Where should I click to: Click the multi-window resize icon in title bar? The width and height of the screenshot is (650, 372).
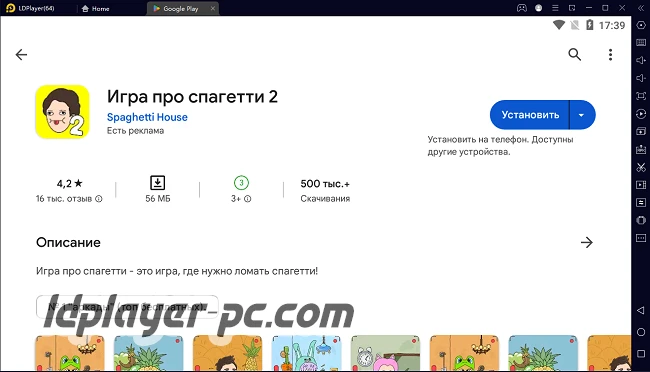click(572, 8)
